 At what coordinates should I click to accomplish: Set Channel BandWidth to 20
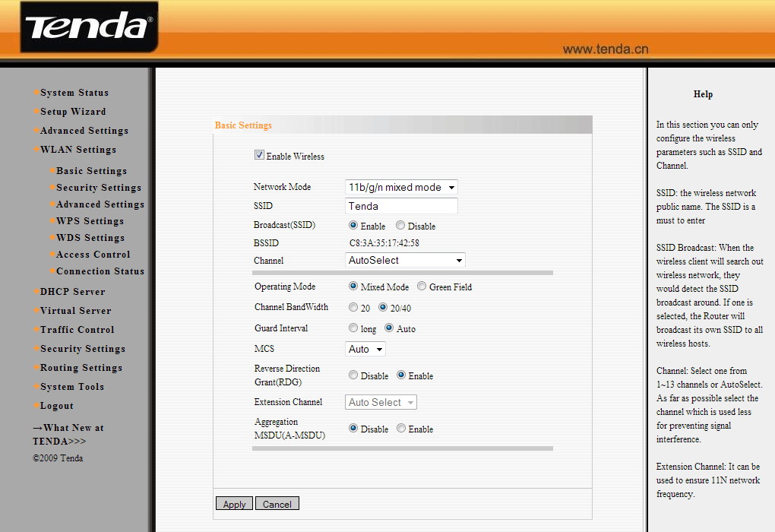click(353, 308)
